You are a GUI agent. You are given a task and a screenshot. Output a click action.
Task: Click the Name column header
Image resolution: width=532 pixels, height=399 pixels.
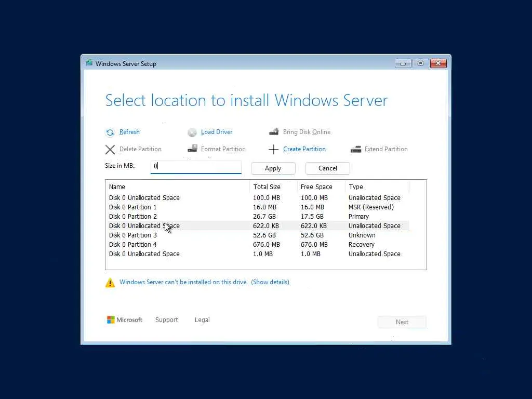click(x=179, y=187)
